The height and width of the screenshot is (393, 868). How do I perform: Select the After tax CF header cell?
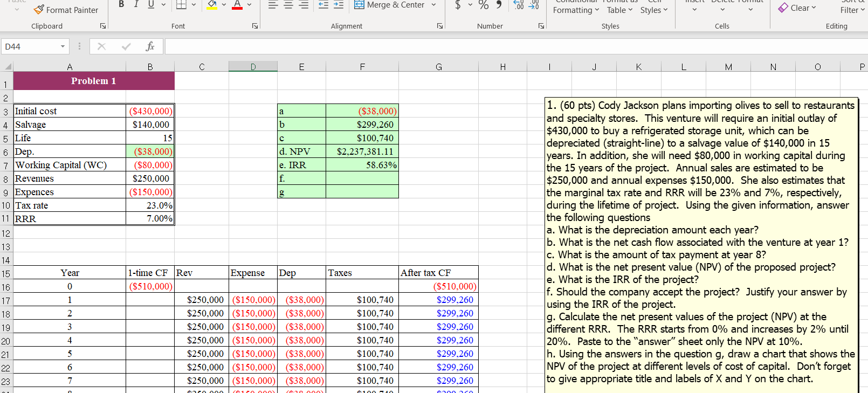click(x=438, y=273)
